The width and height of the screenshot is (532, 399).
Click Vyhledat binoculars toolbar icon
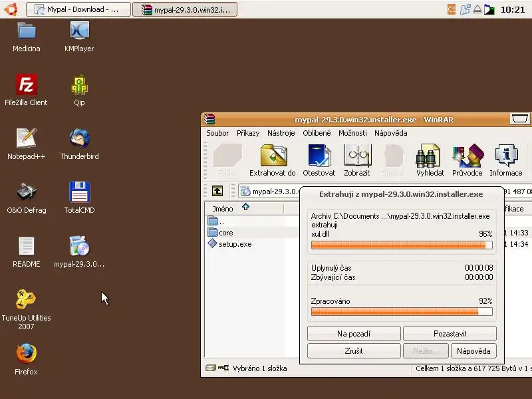pos(430,160)
